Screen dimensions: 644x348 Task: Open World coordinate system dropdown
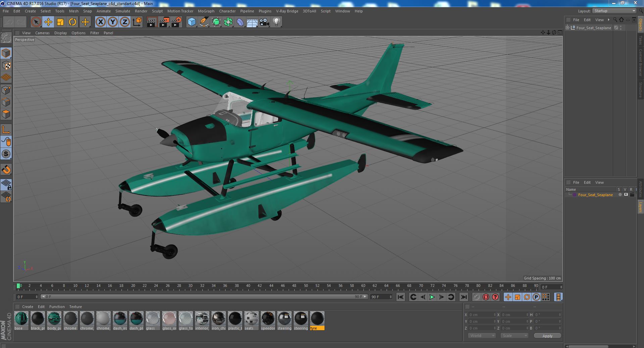click(482, 336)
